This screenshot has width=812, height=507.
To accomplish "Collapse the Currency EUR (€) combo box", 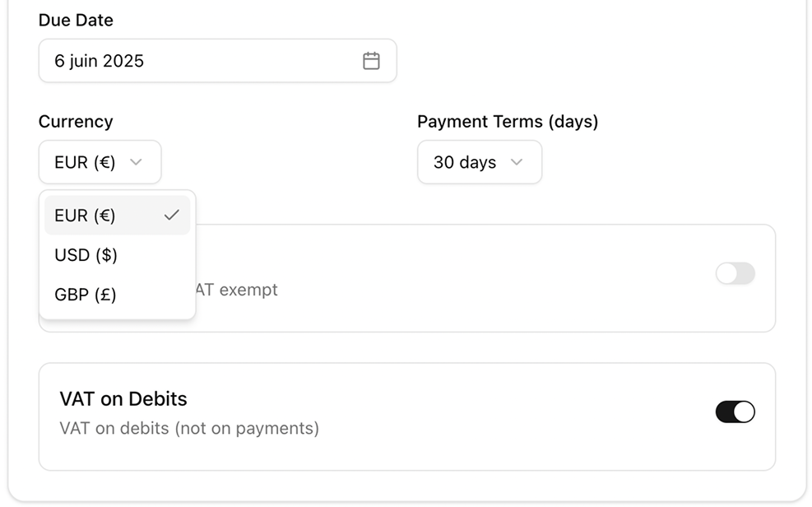I will [x=100, y=162].
